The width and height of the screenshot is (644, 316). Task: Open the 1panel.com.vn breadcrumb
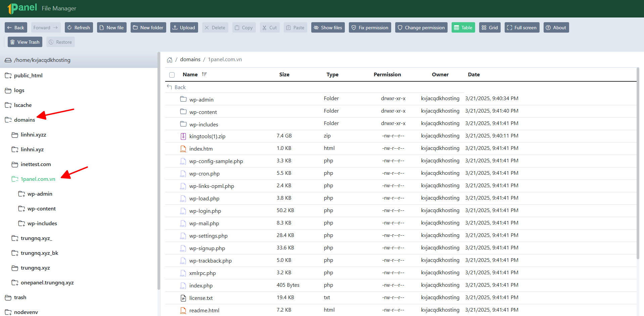tap(225, 60)
